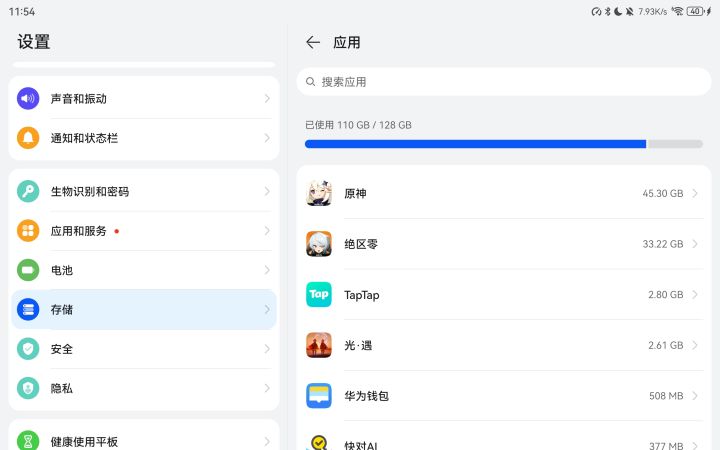Tap the battery icon for 电池
This screenshot has height=450, width=720.
28,270
